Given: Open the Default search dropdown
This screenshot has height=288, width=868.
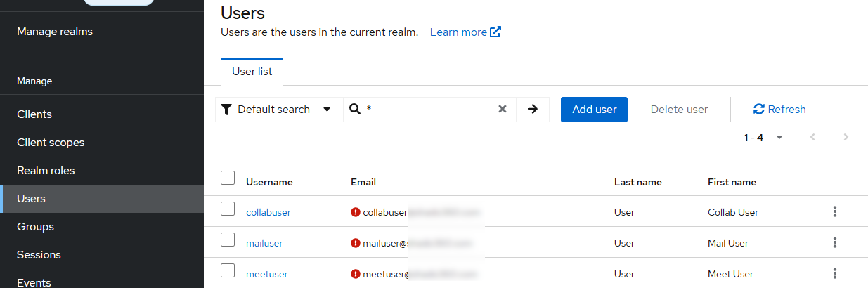Looking at the screenshot, I should (279, 109).
